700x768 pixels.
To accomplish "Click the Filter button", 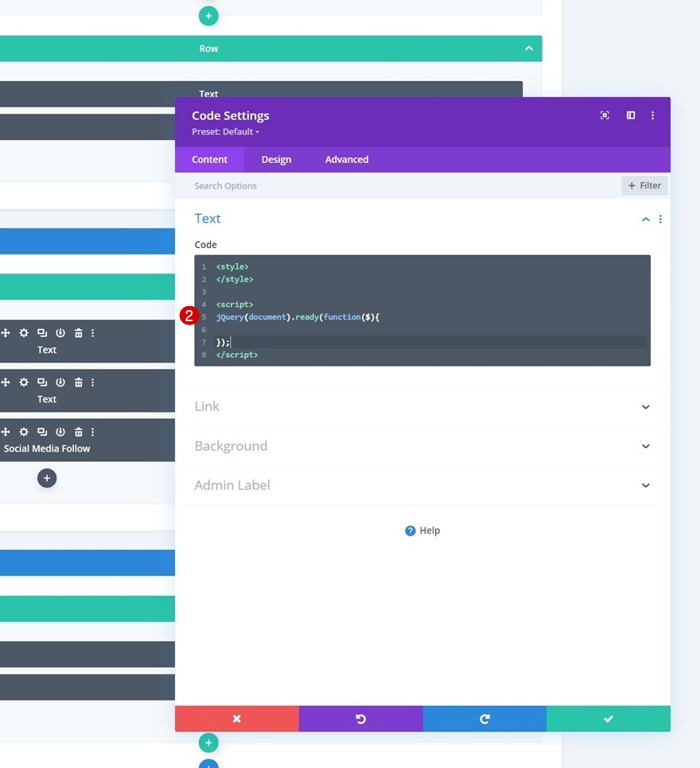I will (644, 185).
